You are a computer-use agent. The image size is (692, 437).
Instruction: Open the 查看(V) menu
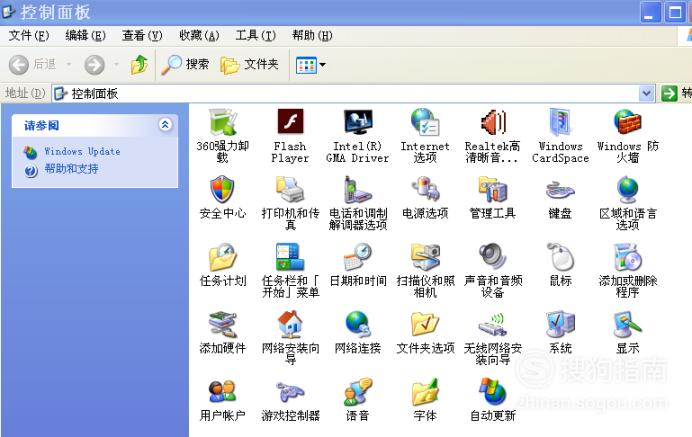coord(142,35)
